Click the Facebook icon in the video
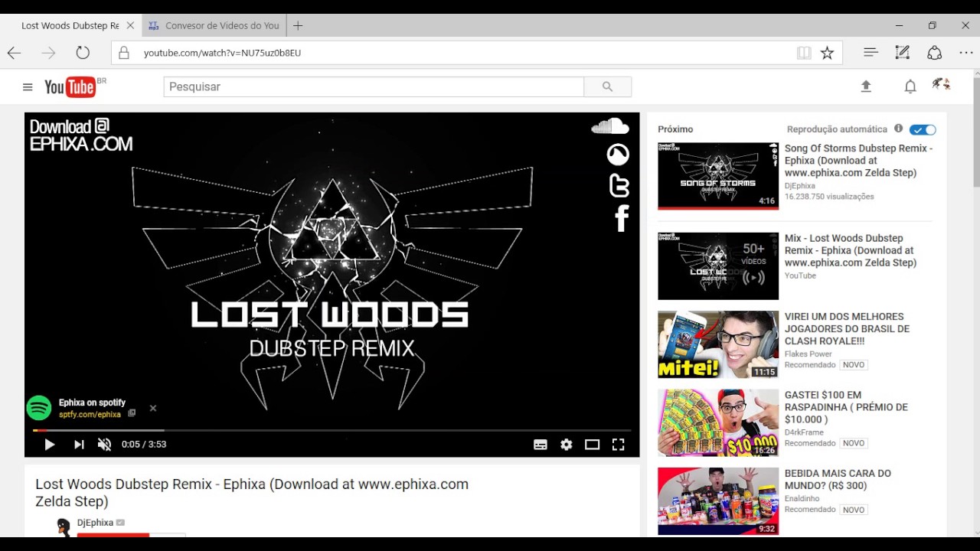The width and height of the screenshot is (980, 551). pos(622,218)
